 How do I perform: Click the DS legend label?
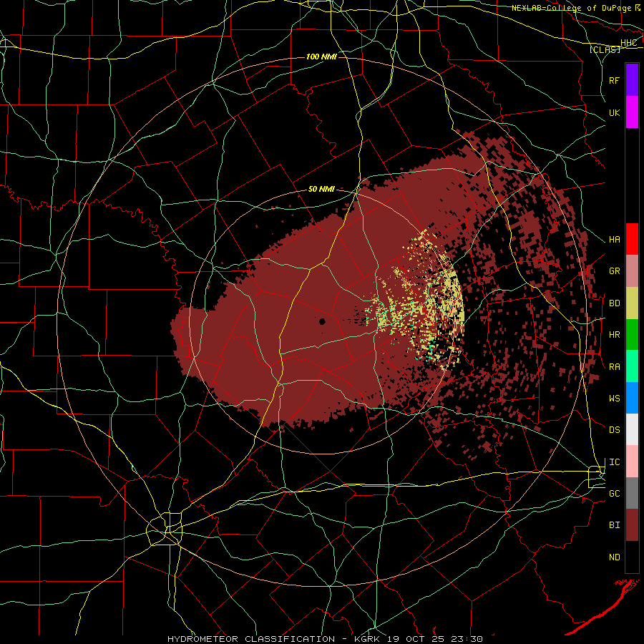pos(614,430)
